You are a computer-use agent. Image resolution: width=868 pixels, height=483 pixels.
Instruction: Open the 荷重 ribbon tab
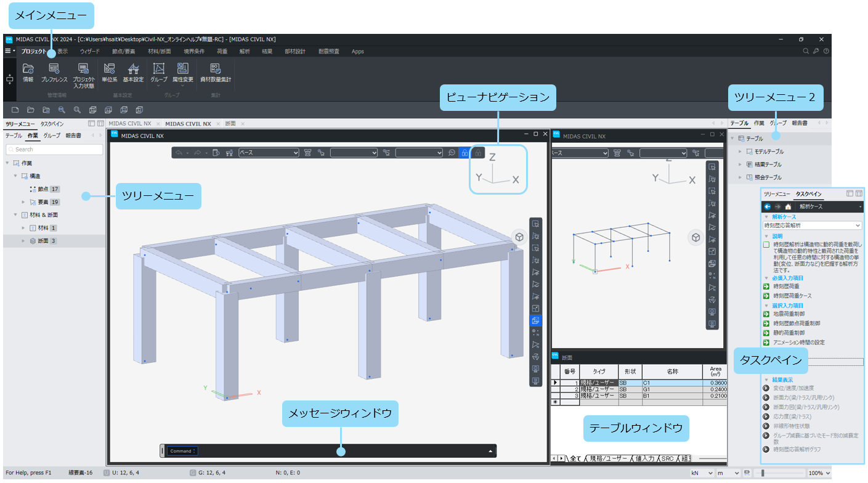coord(222,51)
